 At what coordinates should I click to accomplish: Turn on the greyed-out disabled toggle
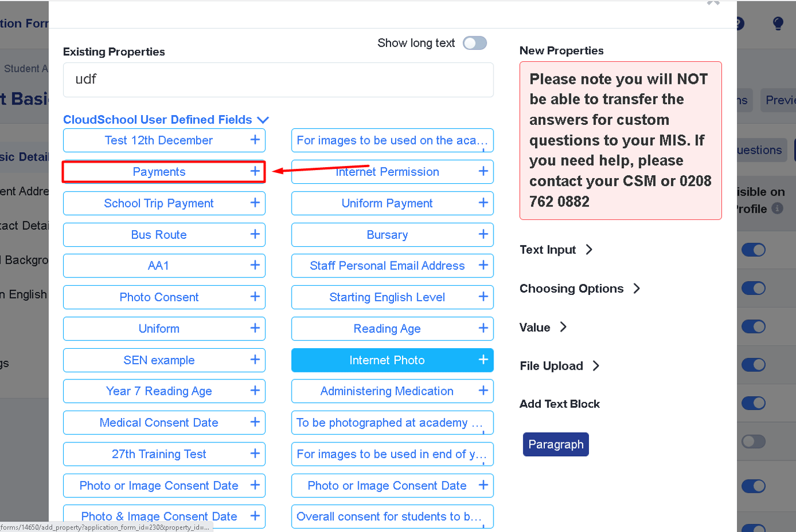tap(753, 441)
